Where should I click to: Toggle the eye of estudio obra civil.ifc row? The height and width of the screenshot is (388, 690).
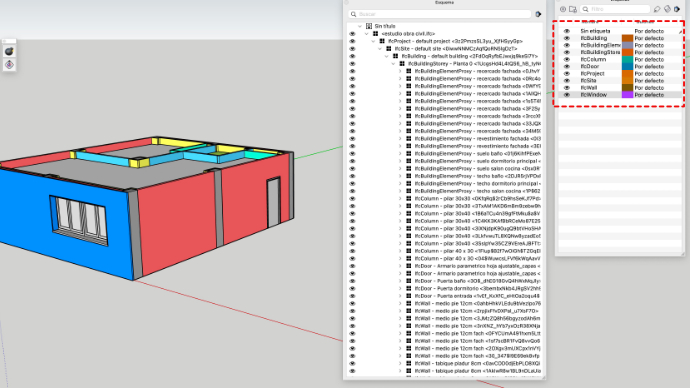point(352,33)
